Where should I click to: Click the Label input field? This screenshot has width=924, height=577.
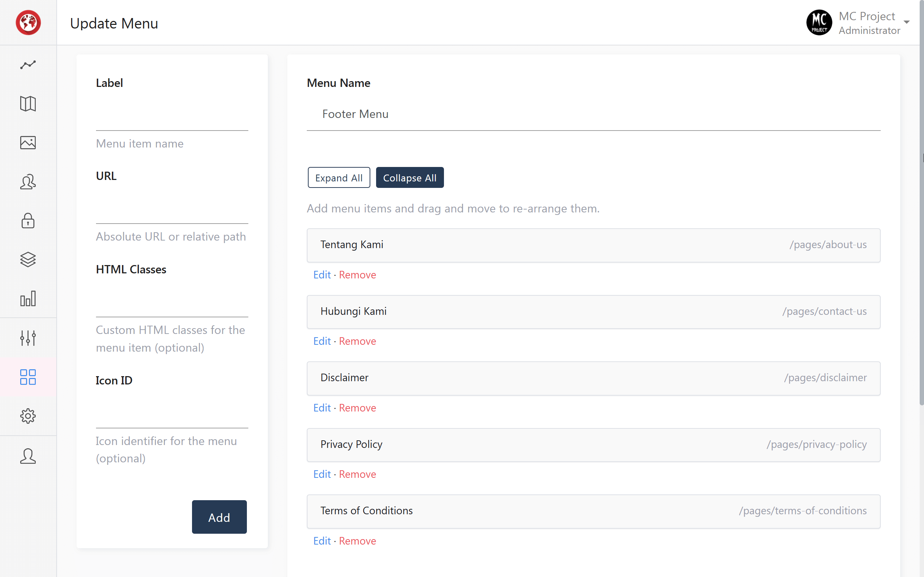coord(172,114)
